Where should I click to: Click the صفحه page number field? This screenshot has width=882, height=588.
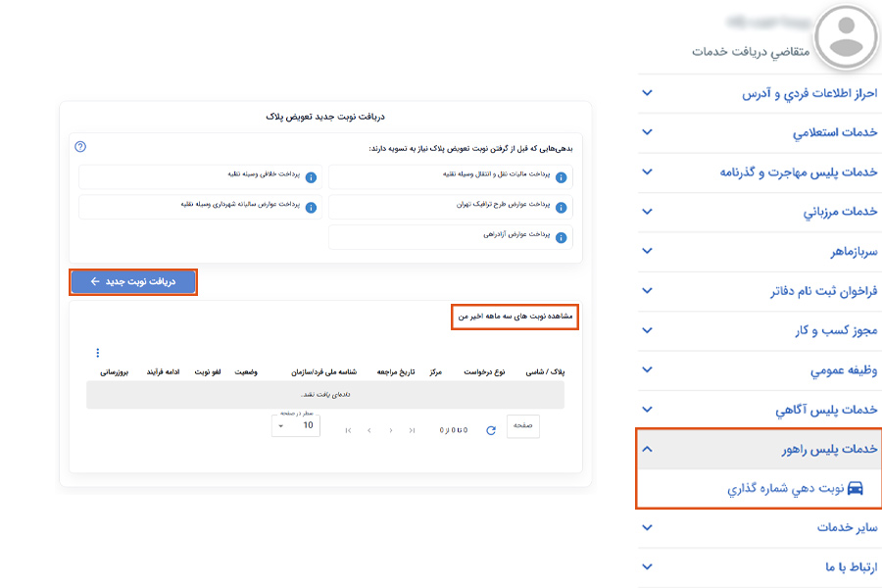pyautogui.click(x=522, y=426)
